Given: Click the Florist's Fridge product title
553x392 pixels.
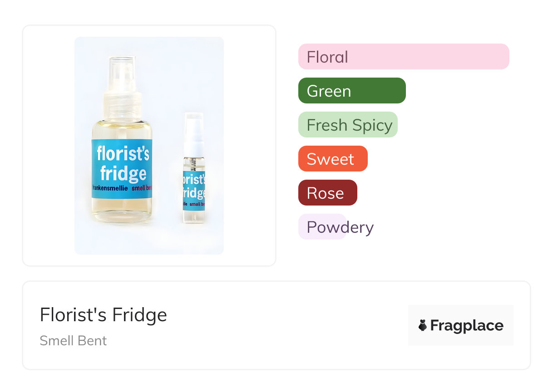Looking at the screenshot, I should pos(104,315).
